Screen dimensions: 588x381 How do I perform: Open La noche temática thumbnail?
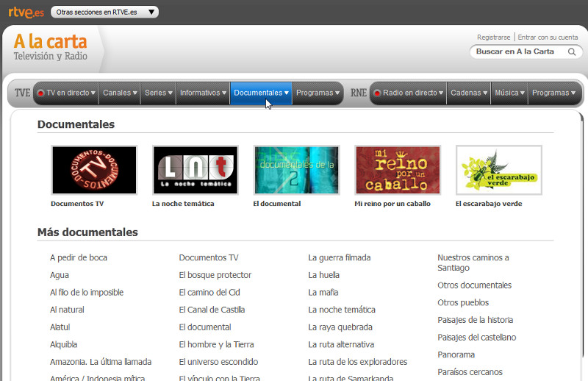click(x=196, y=170)
